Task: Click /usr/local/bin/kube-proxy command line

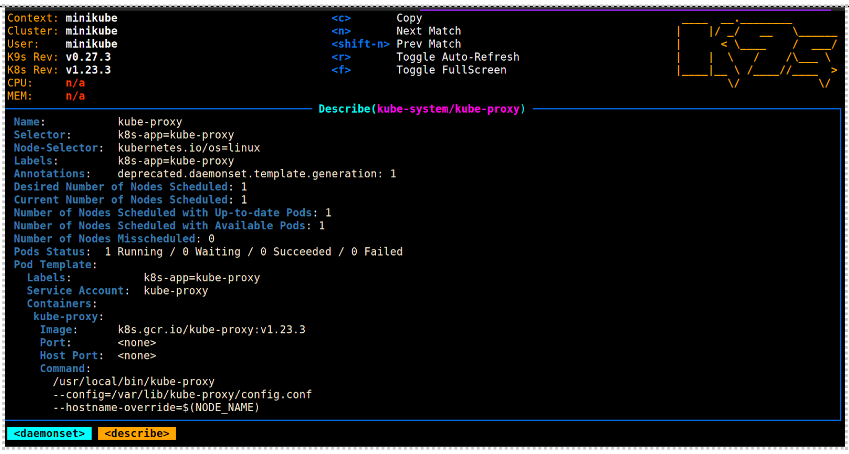Action: coord(134,382)
